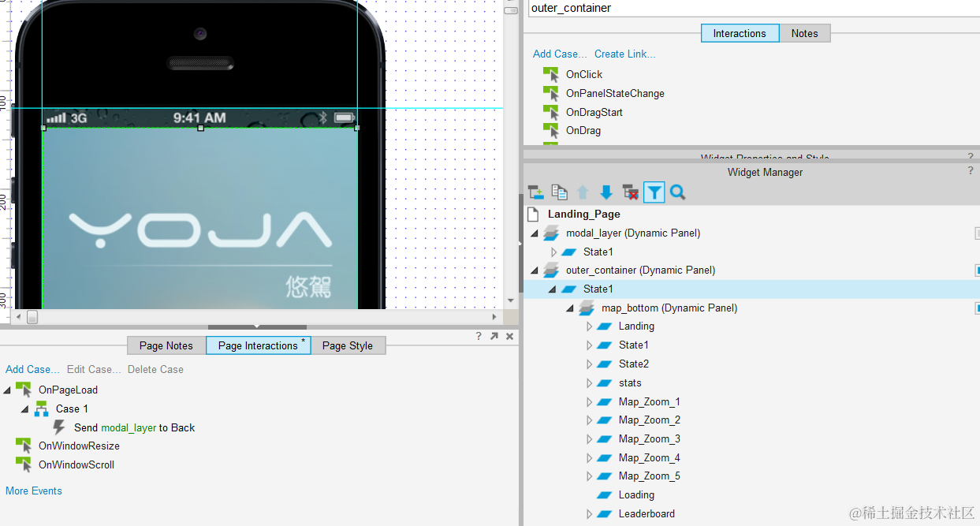
Task: Collapse the Case 1 node
Action: (24, 409)
